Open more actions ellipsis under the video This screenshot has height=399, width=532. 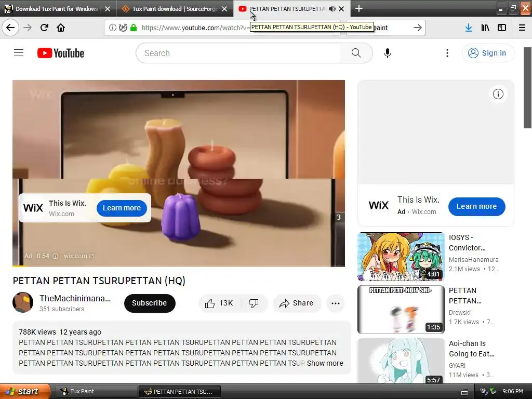[336, 303]
